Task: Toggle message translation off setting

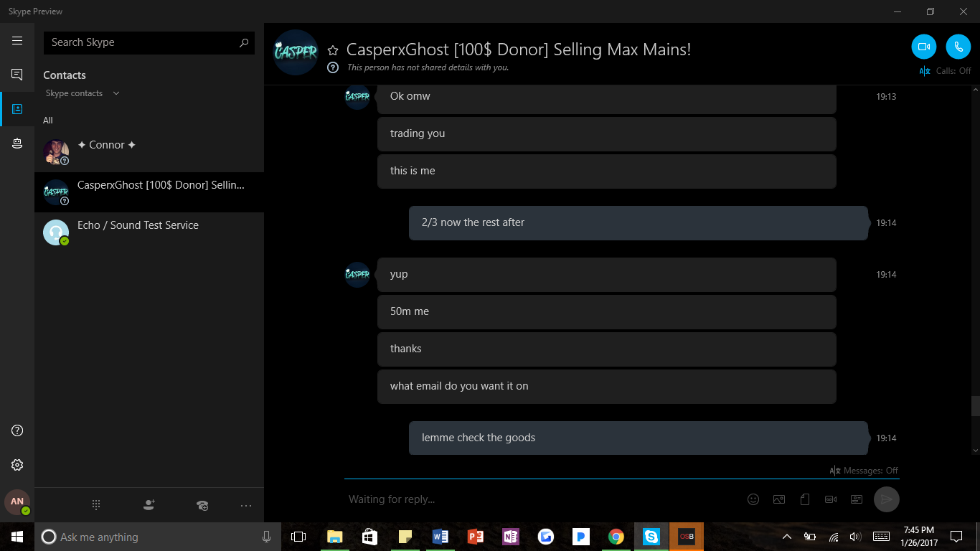Action: 864,471
